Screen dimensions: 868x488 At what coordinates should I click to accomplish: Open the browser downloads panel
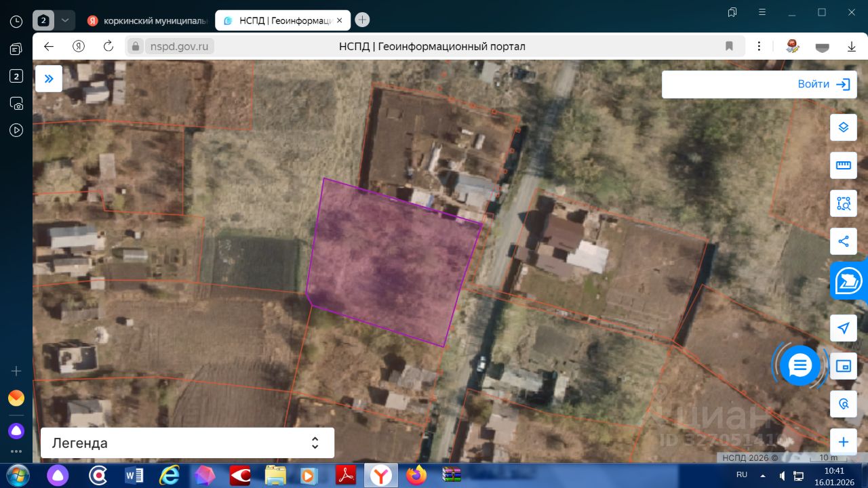852,46
